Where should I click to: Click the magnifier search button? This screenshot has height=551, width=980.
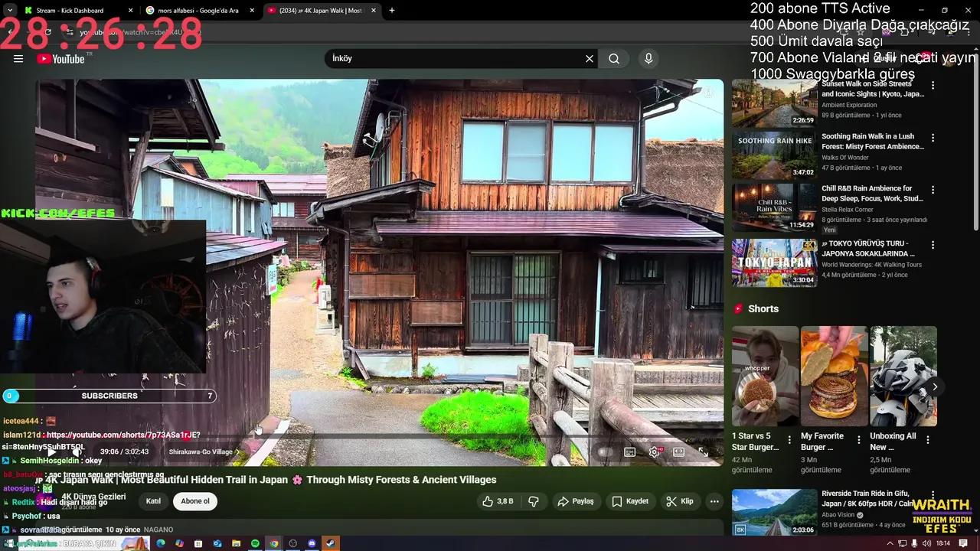(614, 58)
